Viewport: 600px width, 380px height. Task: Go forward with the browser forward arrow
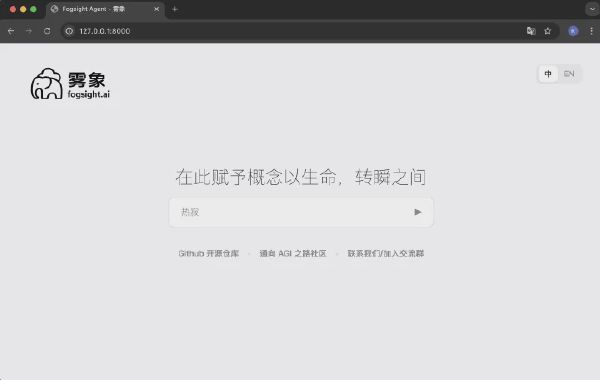(29, 31)
